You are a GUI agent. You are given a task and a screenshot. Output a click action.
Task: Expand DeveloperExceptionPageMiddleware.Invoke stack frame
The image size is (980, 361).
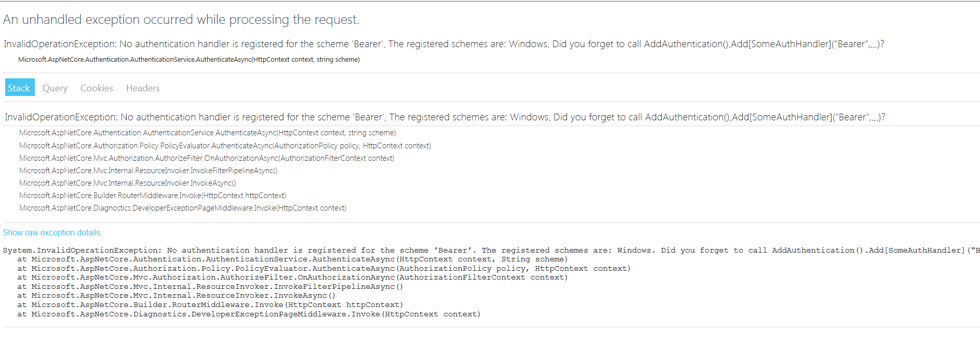coord(183,208)
